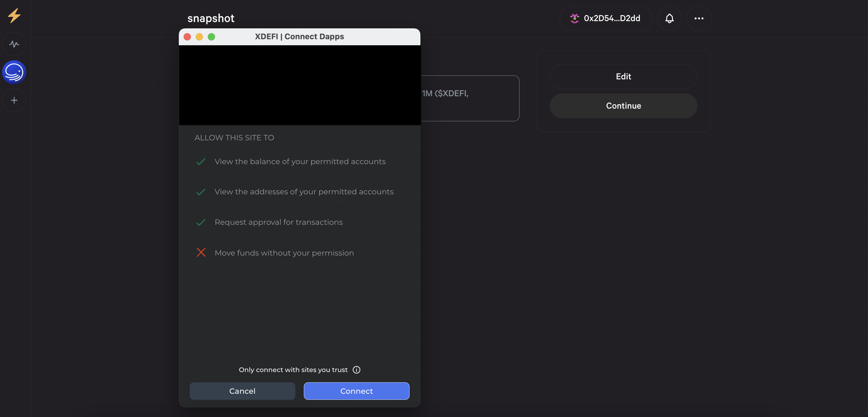
Task: Click green check beside Request approval
Action: (201, 222)
